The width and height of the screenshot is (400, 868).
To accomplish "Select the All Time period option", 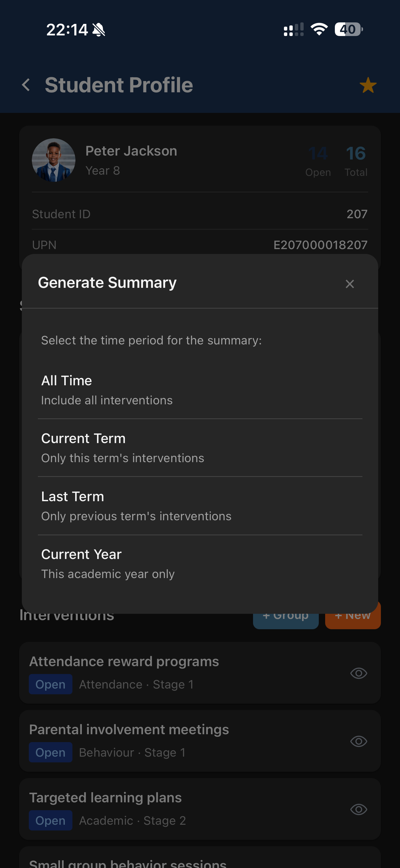I will [x=200, y=390].
